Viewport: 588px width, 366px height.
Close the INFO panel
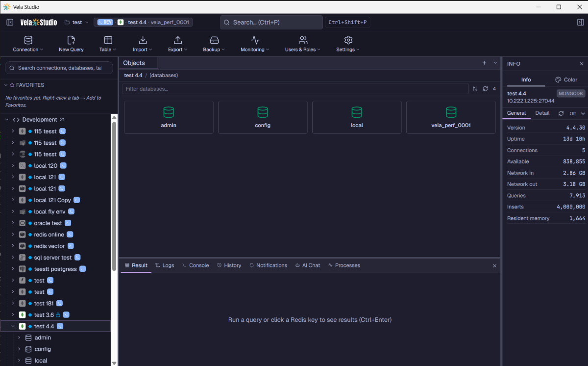point(582,64)
